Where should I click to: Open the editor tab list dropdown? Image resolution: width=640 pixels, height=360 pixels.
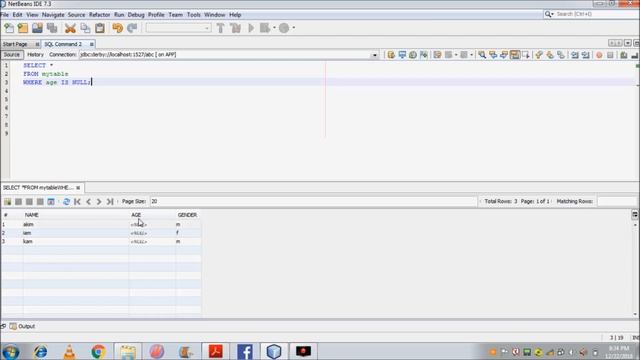(x=628, y=43)
